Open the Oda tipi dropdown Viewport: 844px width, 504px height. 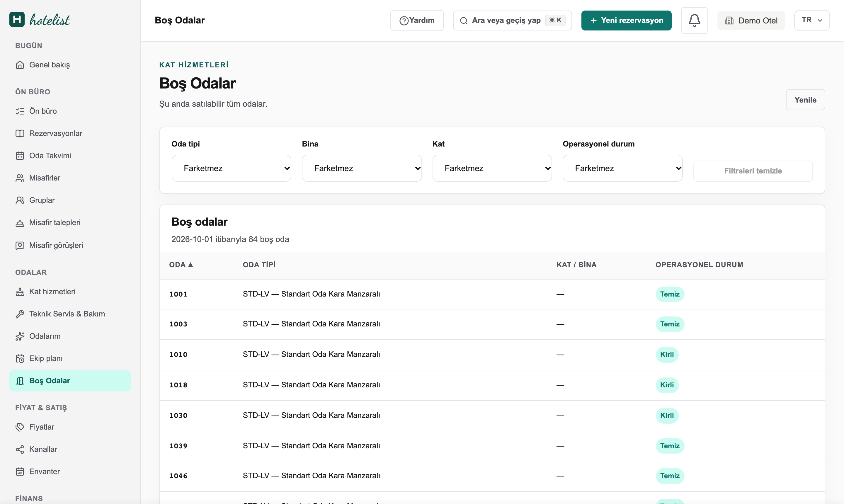[231, 168]
